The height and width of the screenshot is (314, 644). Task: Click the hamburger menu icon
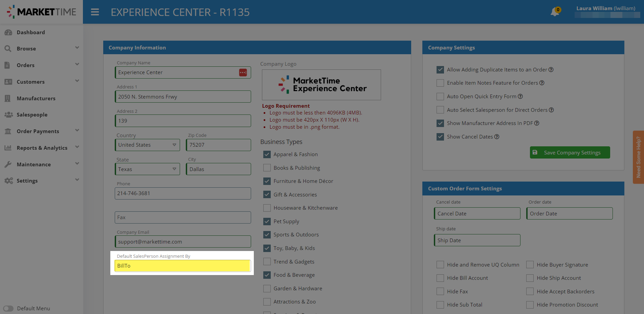pos(95,12)
